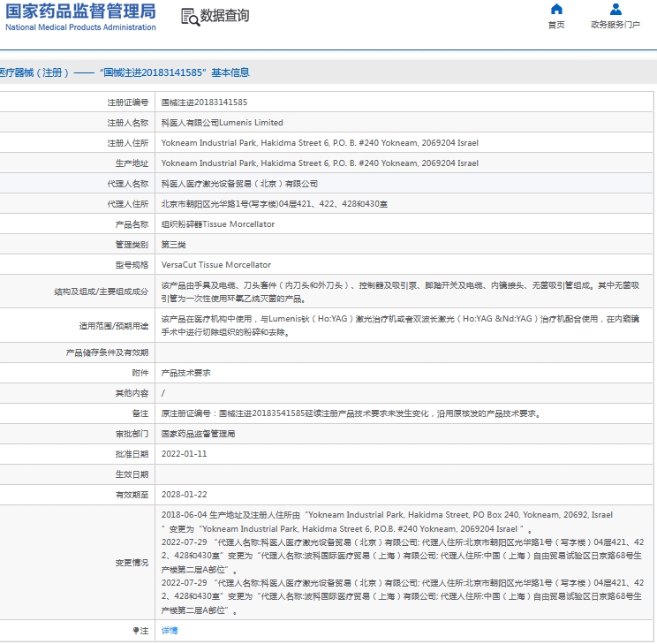Image resolution: width=657 pixels, height=644 pixels.
Task: Select model VersaCut Tissue Morcellator
Action: click(x=216, y=265)
